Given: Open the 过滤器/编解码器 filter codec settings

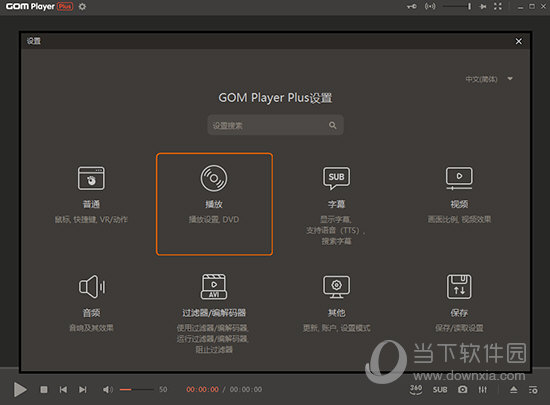Looking at the screenshot, I should click(x=214, y=313).
